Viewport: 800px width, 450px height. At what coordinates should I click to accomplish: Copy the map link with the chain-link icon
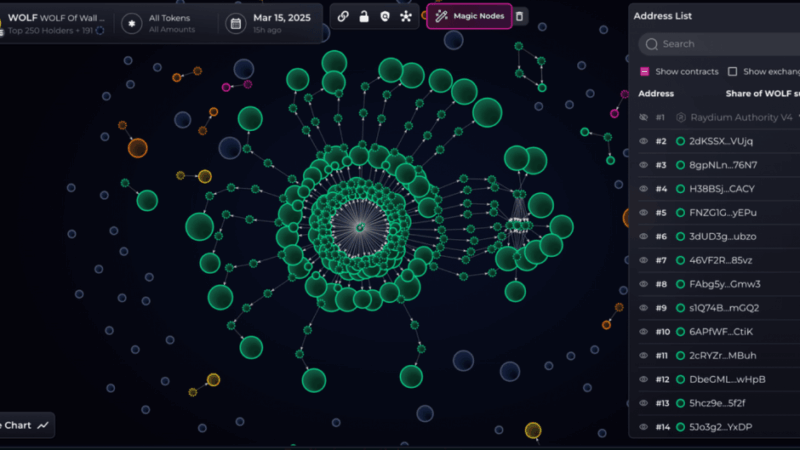(x=343, y=16)
